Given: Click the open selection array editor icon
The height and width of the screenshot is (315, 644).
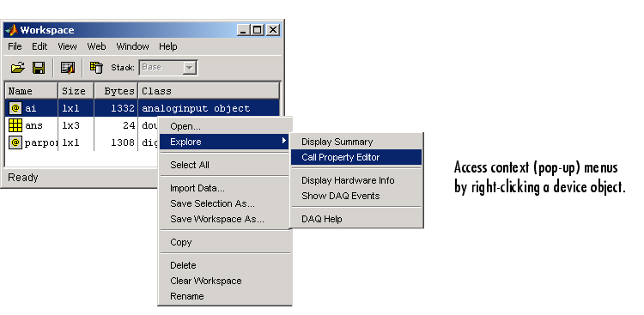Looking at the screenshot, I should point(67,68).
